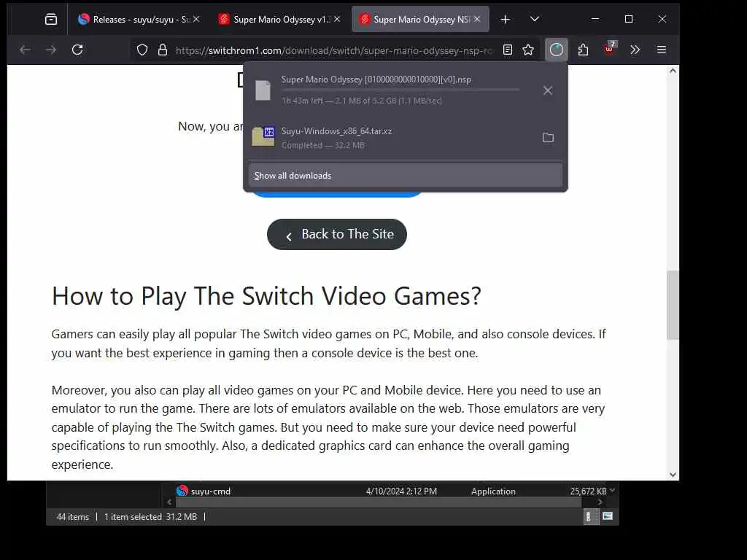
Task: Open a new browser tab
Action: pos(505,20)
